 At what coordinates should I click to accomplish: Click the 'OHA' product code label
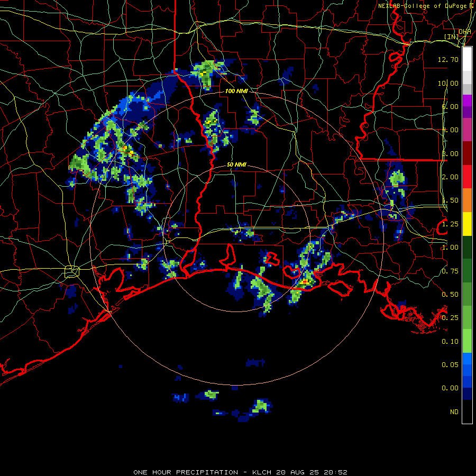[x=465, y=32]
